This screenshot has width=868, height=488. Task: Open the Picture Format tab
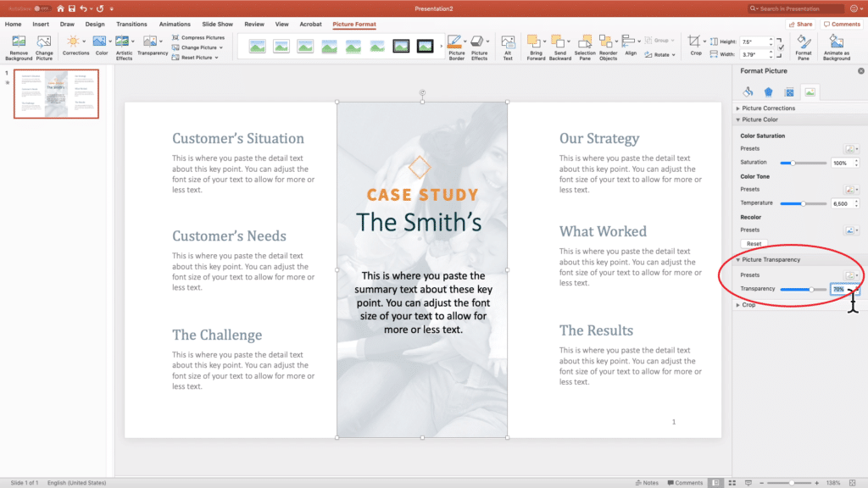click(354, 25)
